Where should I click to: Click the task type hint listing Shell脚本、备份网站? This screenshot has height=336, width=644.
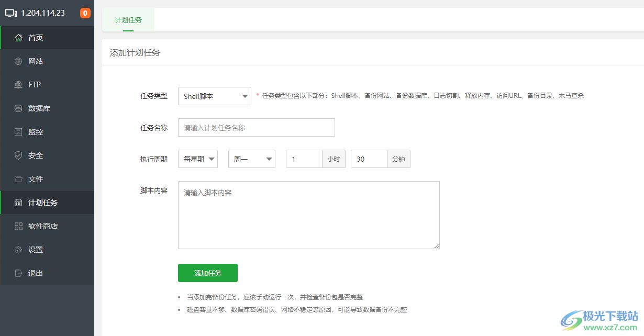(423, 96)
